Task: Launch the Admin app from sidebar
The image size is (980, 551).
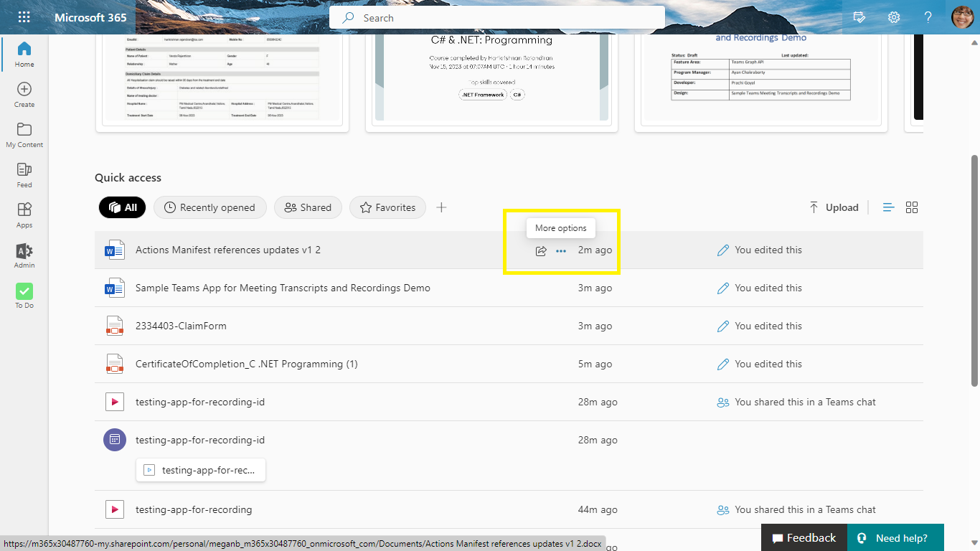Action: (x=24, y=255)
